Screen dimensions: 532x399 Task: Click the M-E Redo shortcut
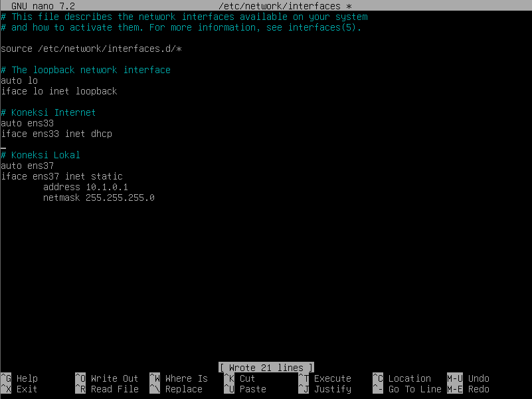tap(468, 389)
